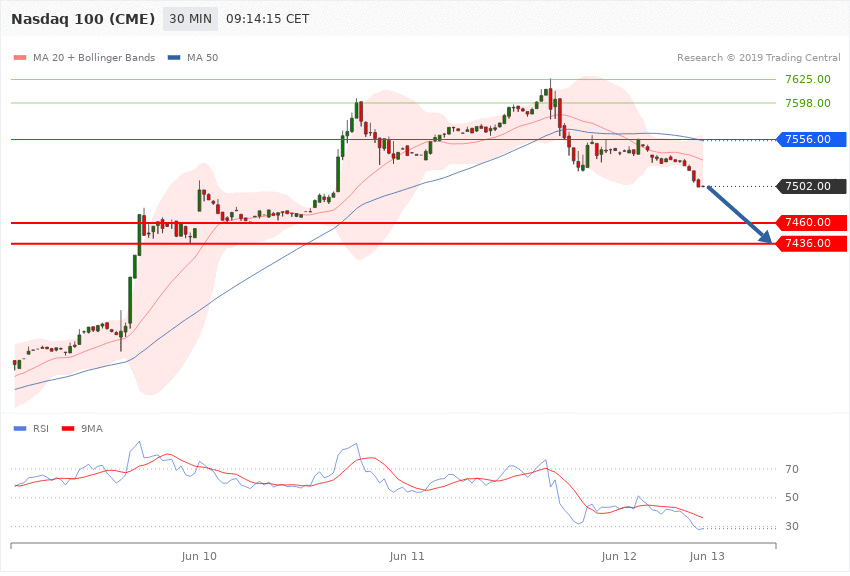Click the Jun 10 date axis label
Viewport: 850px width, 576px height.
click(x=199, y=556)
